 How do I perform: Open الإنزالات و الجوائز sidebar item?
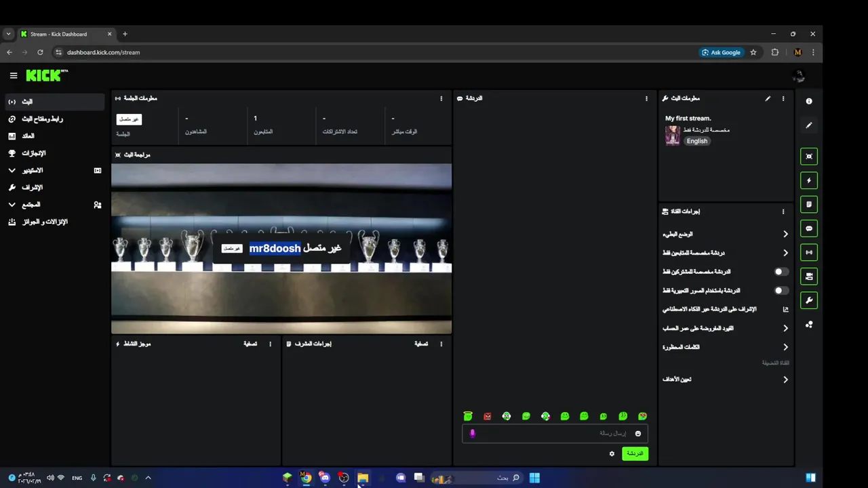(x=54, y=222)
